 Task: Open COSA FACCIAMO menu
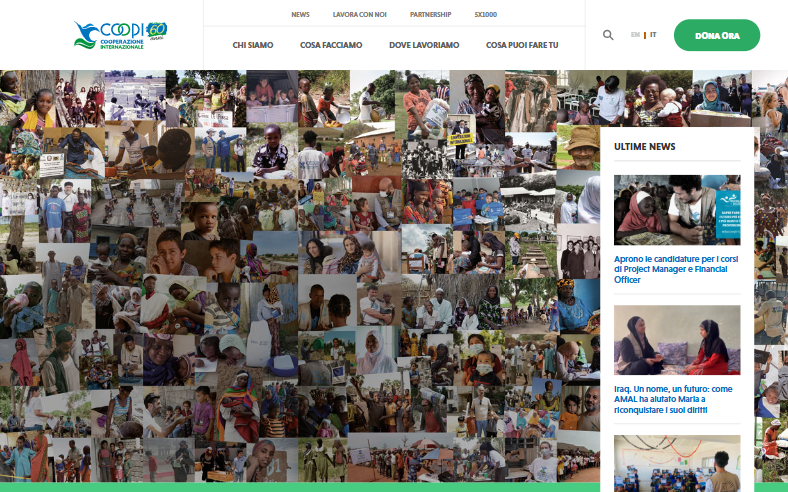[331, 45]
